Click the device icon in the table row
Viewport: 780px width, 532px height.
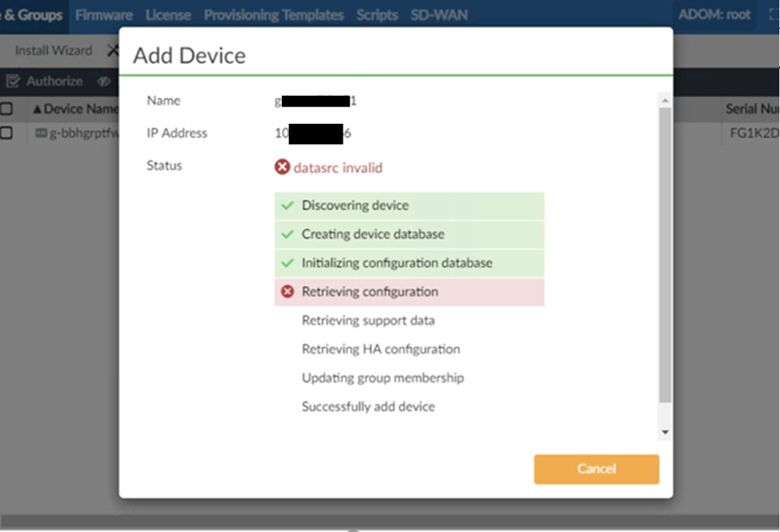tap(41, 133)
